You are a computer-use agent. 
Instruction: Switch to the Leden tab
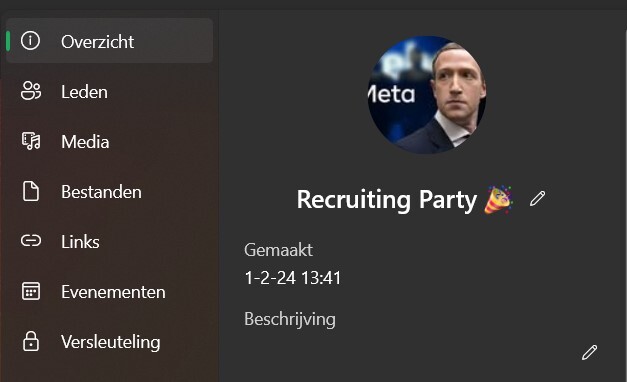coord(110,91)
